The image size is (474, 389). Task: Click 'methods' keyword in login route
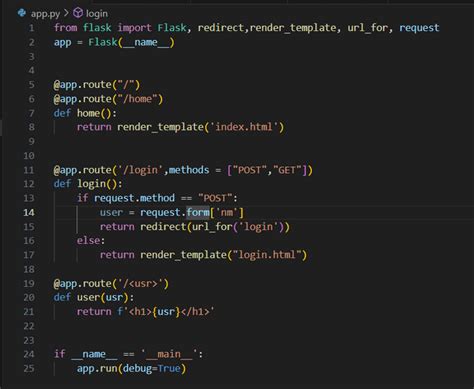point(189,170)
